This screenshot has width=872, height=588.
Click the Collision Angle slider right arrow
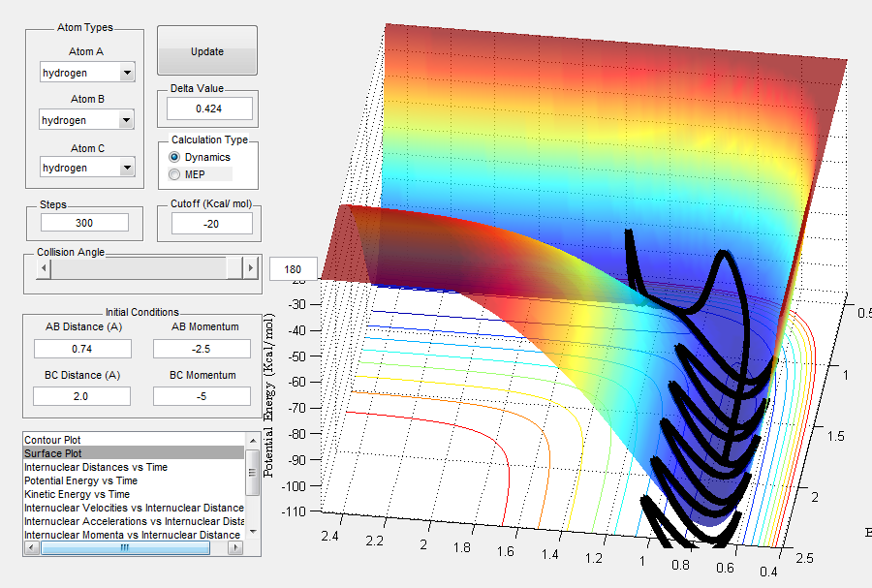click(250, 268)
